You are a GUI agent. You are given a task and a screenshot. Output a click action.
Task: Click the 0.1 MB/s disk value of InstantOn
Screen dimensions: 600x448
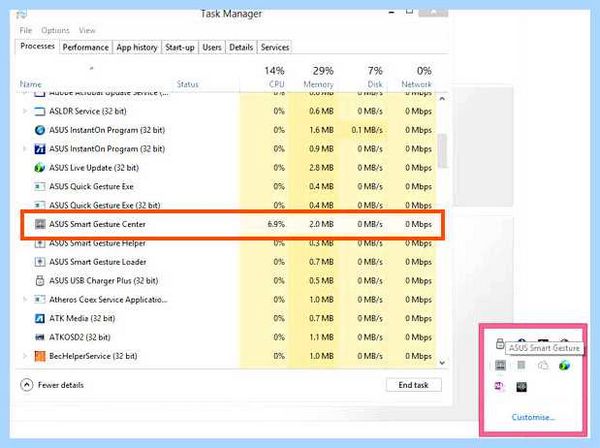(x=367, y=130)
